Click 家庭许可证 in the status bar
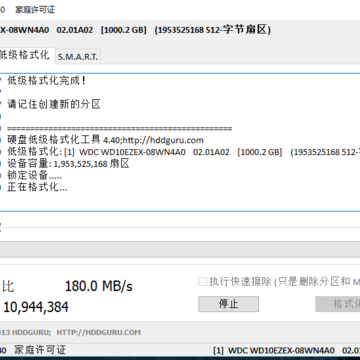Viewport: 360px width, 360px height. 40,350
